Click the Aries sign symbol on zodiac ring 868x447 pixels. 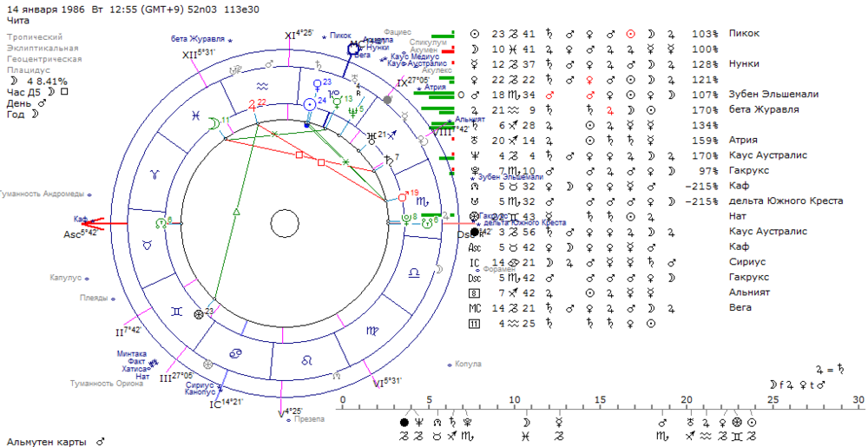(155, 174)
